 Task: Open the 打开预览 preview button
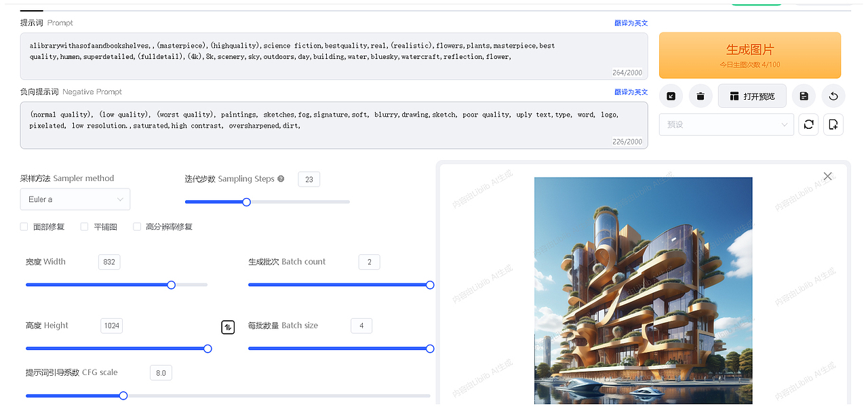[751, 96]
